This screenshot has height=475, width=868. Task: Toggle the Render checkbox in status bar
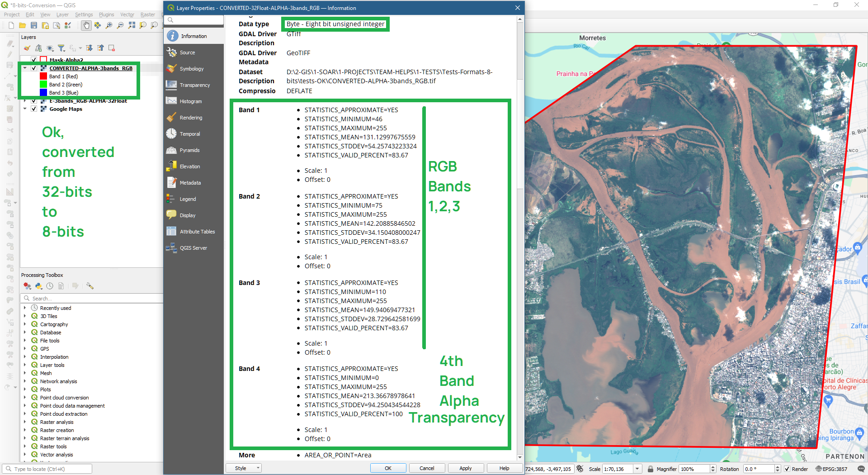[787, 469]
